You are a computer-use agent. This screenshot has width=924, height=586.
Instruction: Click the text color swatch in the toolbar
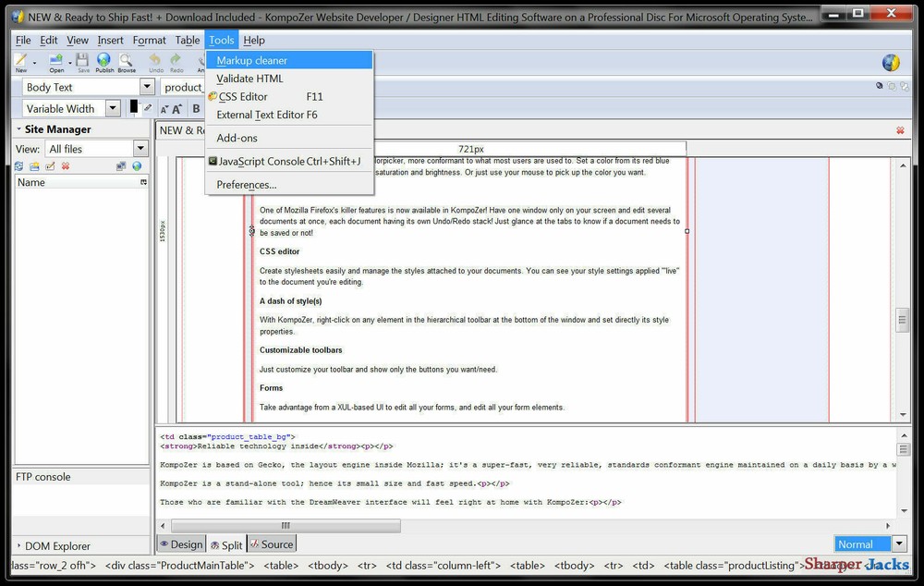[135, 107]
